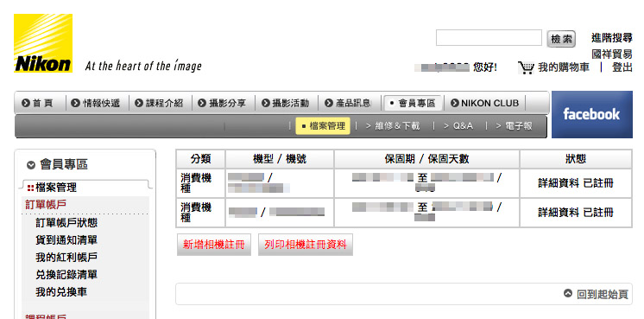Screen dimensions: 644x319
Task: Open the Facebook banner
Action: point(592,114)
